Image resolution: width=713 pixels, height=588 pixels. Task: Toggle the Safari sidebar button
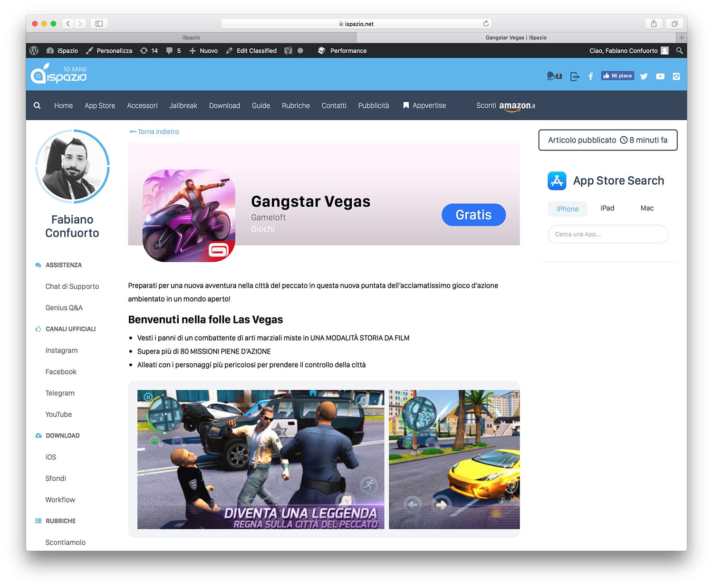[99, 23]
